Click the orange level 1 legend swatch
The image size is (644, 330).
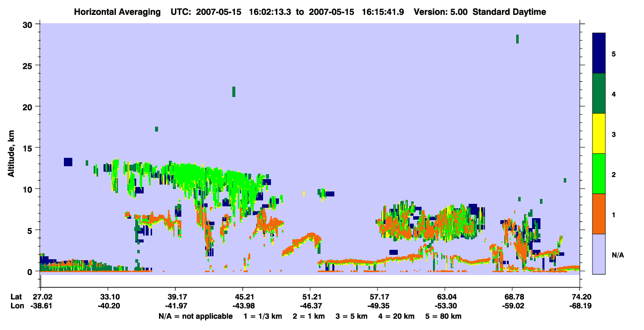(x=599, y=214)
